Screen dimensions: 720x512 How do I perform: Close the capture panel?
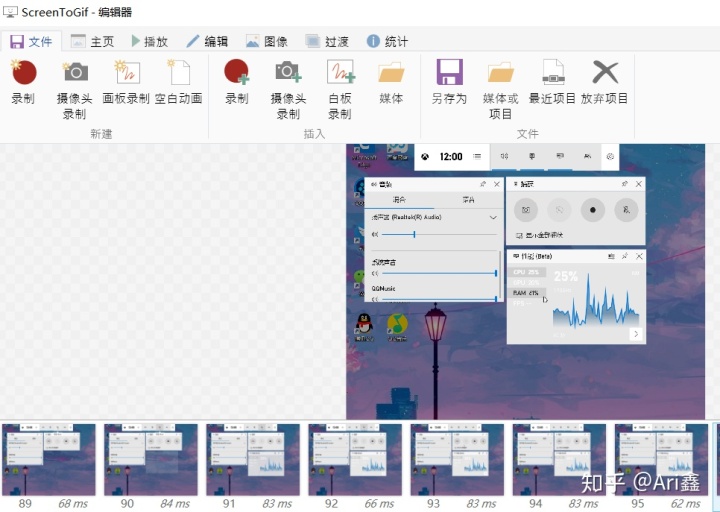639,184
